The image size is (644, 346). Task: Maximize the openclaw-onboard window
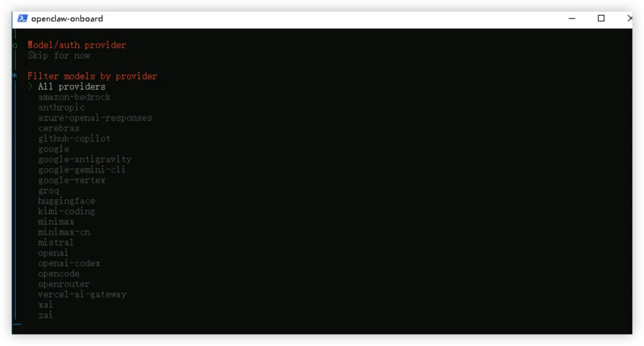pyautogui.click(x=601, y=18)
